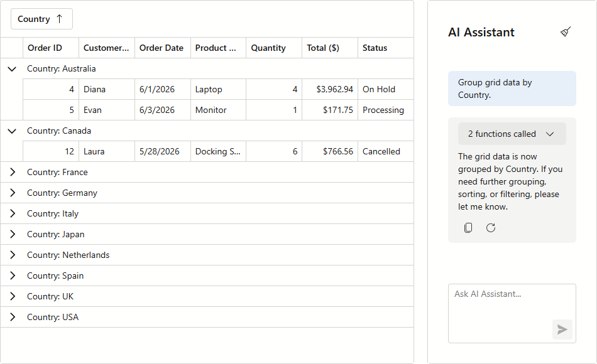597x364 pixels.
Task: Select the Cancelled status cell
Action: [x=386, y=151]
